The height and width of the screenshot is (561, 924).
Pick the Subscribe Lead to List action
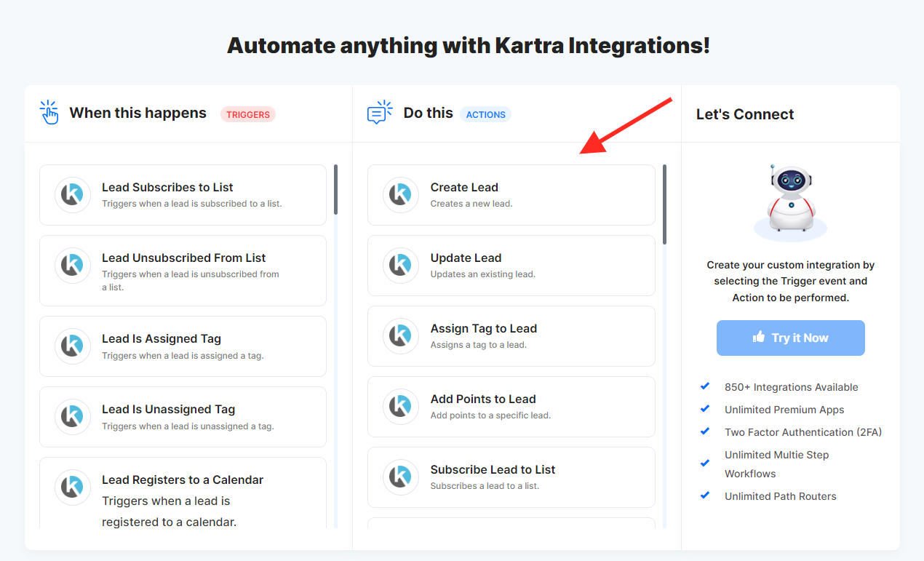click(x=511, y=477)
